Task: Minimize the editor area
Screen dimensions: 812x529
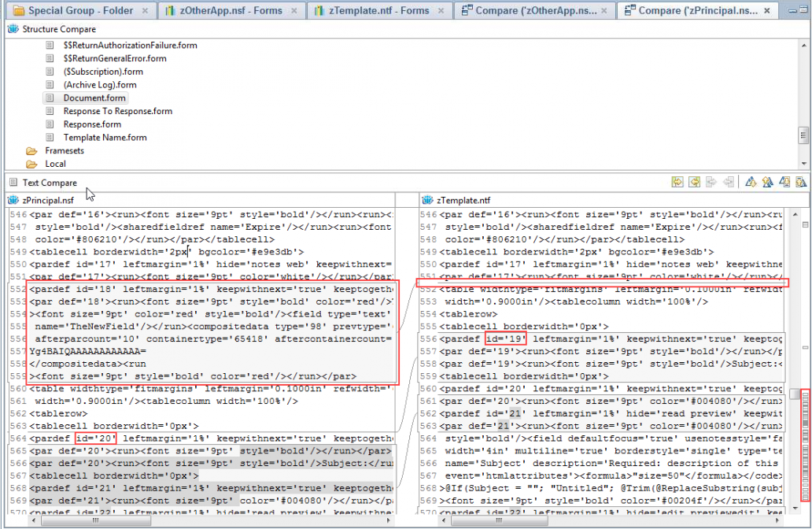Action: point(792,10)
